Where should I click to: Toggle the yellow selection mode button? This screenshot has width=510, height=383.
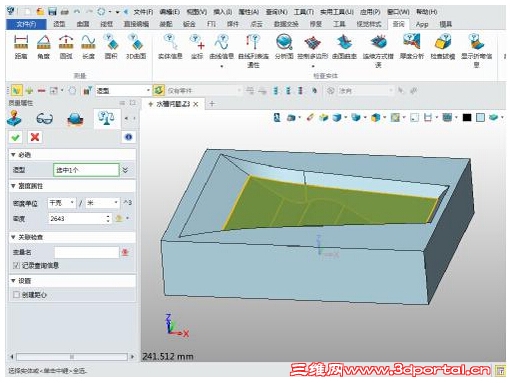click(17, 90)
